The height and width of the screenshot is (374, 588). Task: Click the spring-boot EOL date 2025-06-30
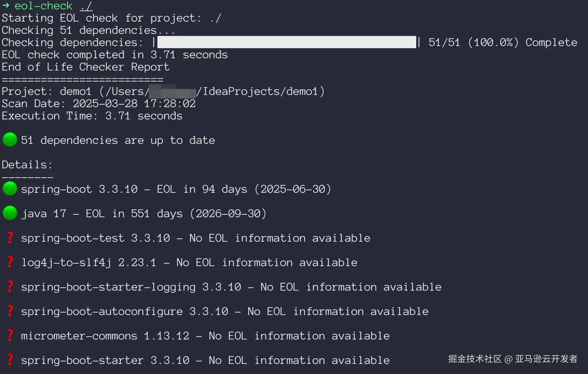coord(293,189)
